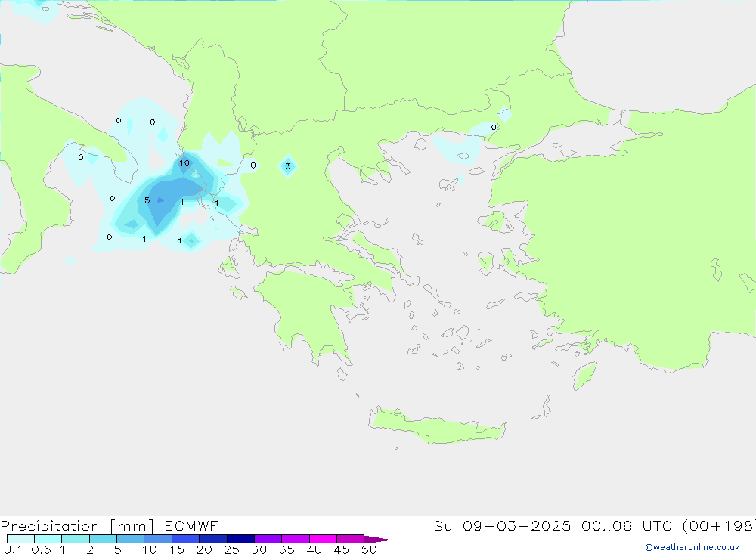Screen dimensions: 756x554
Task: Click the 2–5 mm legend color swatch
Action: point(103,539)
